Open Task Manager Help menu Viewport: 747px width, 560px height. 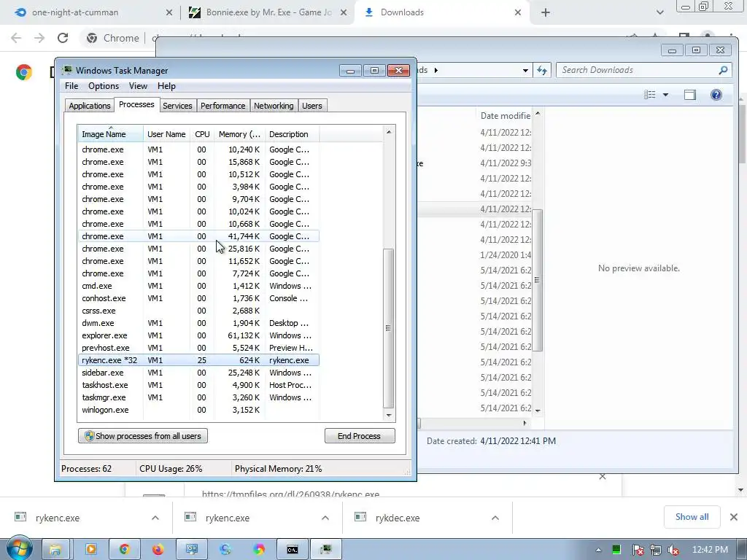click(166, 86)
